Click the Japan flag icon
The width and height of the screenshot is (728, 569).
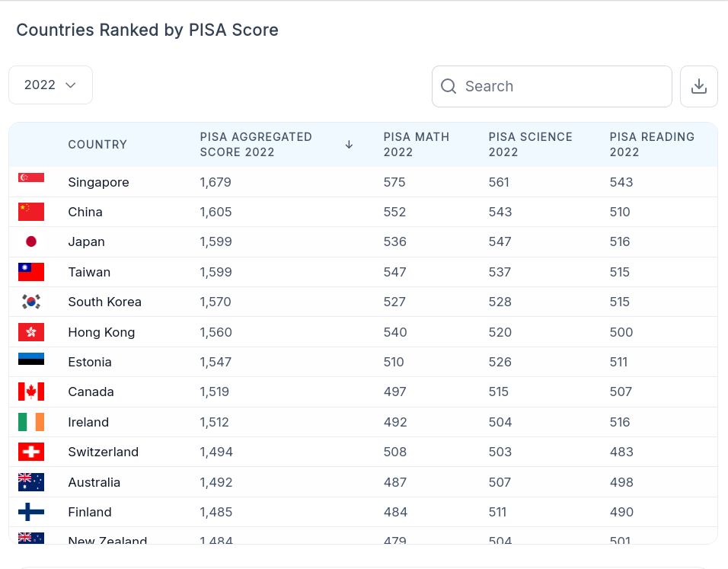31,241
